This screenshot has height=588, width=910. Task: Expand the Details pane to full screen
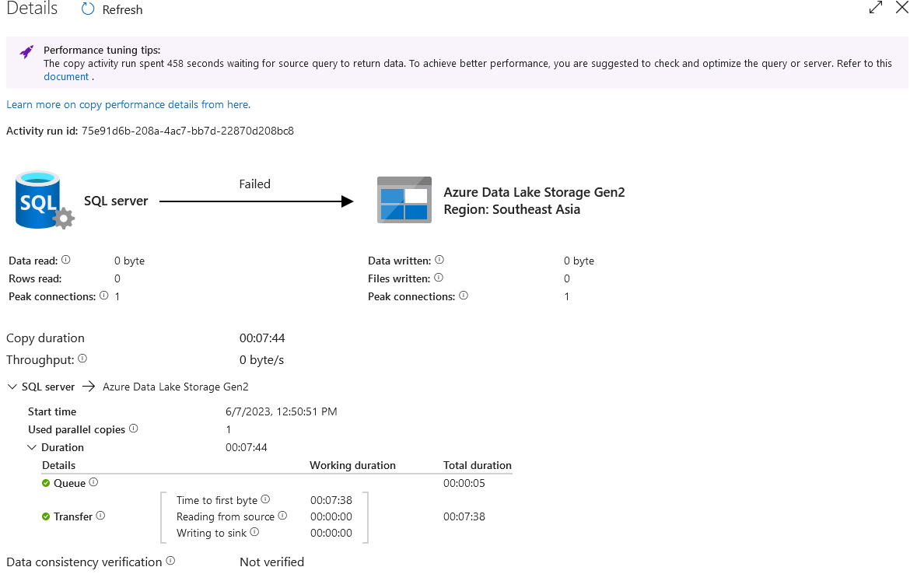coord(875,8)
